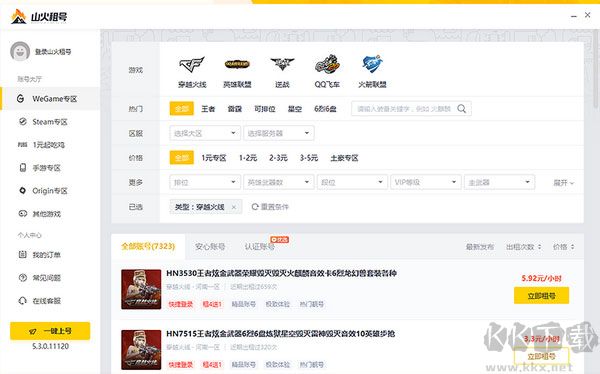Viewport: 600px width, 374px height.
Task: Open the HN7515 account thumbnail
Action: tap(141, 350)
